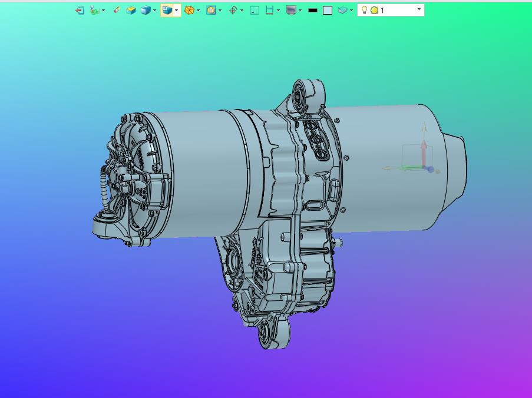532x398 pixels.
Task: Open the sketch plane icon dropdown arrow
Action: pos(104,11)
